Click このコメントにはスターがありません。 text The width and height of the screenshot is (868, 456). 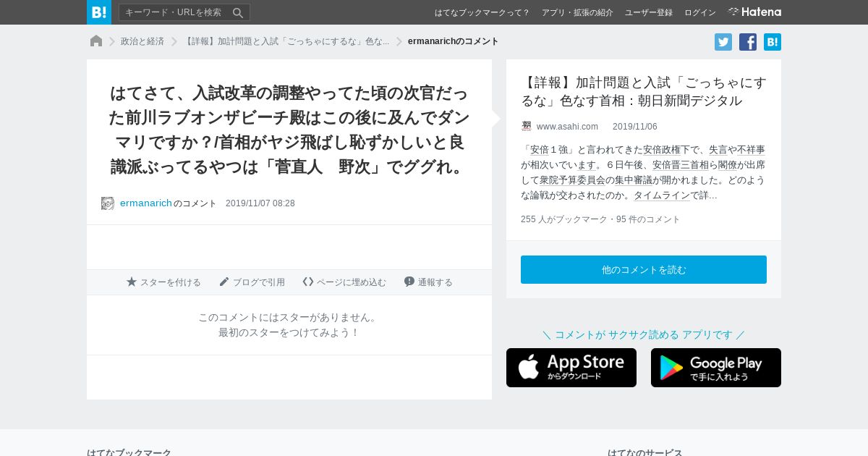[289, 317]
